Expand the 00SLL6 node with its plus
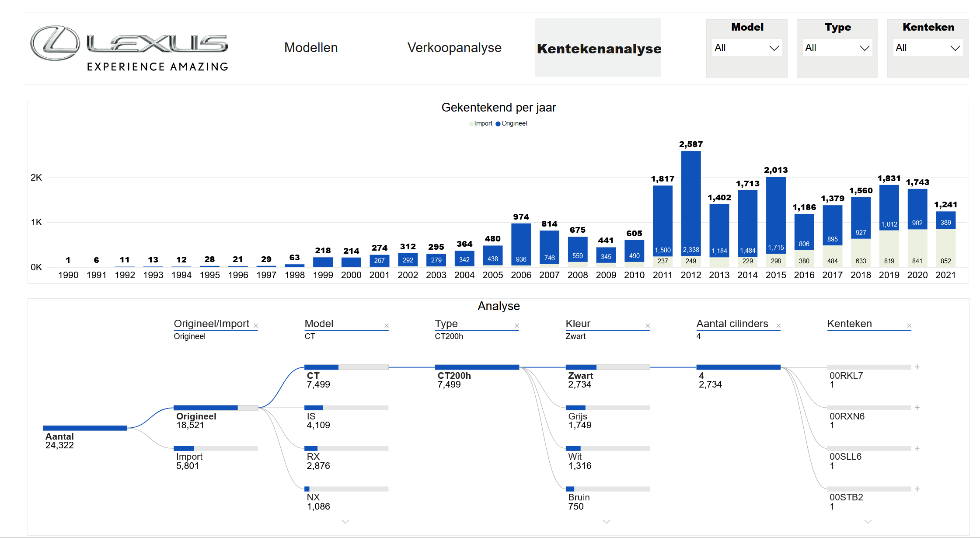Viewport: 980px width, 538px height. [x=917, y=448]
